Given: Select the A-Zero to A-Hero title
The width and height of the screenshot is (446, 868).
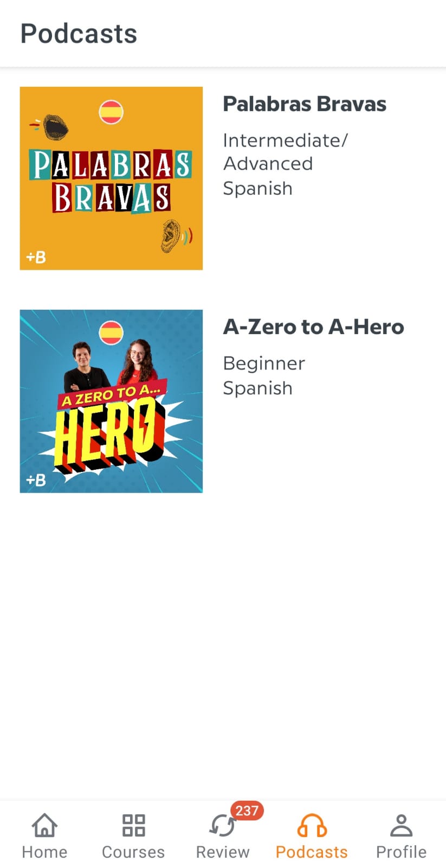Looking at the screenshot, I should coord(314,327).
